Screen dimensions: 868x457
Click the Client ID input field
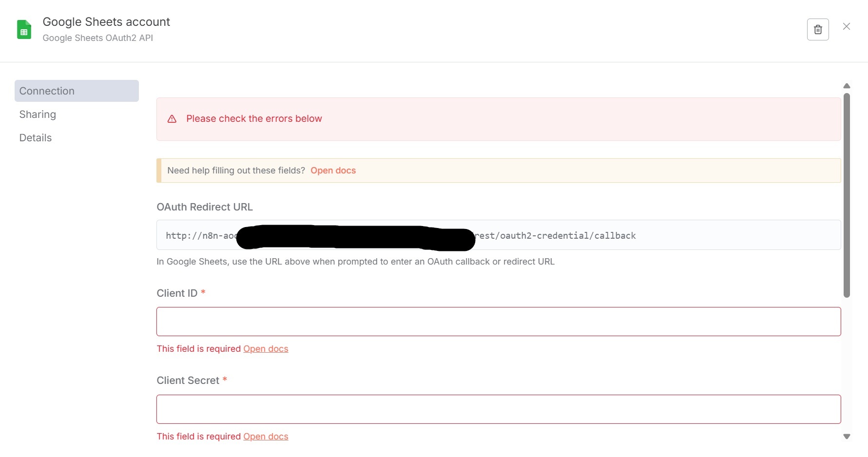point(498,322)
